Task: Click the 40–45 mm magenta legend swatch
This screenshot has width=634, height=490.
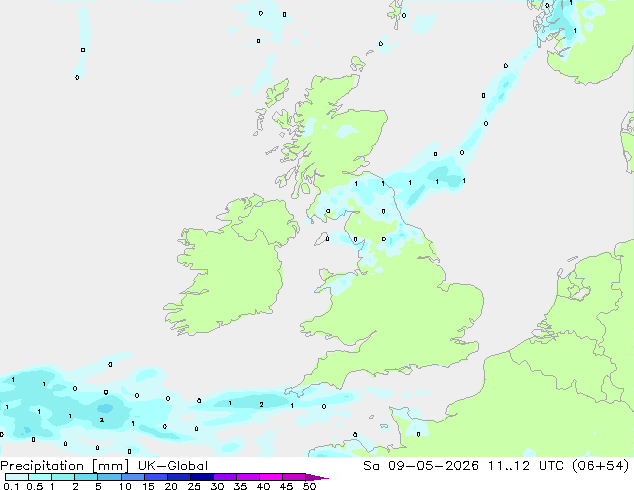Action: [x=271, y=477]
